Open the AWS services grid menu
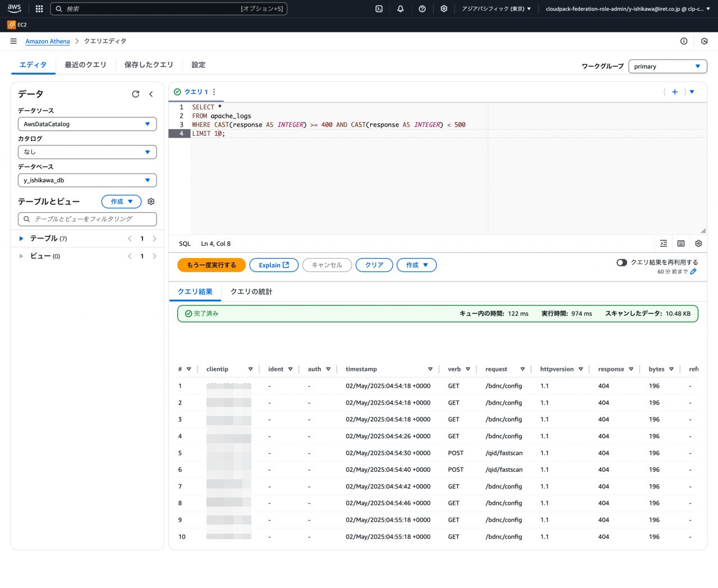 pos(39,8)
